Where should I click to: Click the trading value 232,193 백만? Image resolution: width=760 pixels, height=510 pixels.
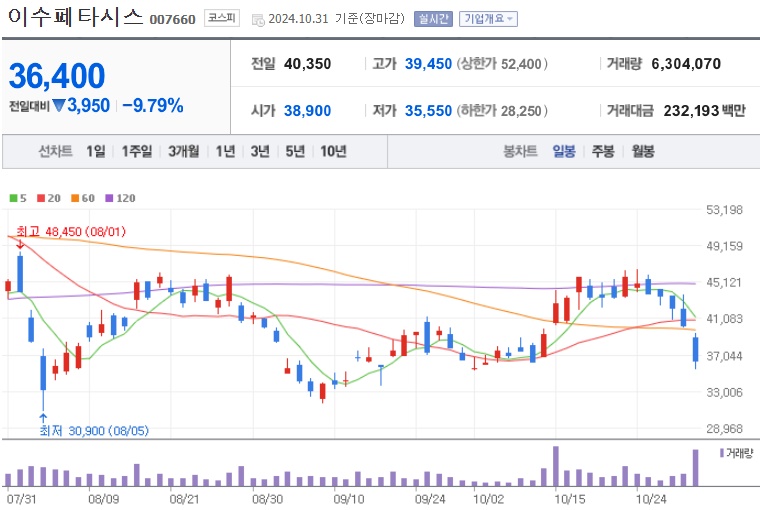(704, 111)
